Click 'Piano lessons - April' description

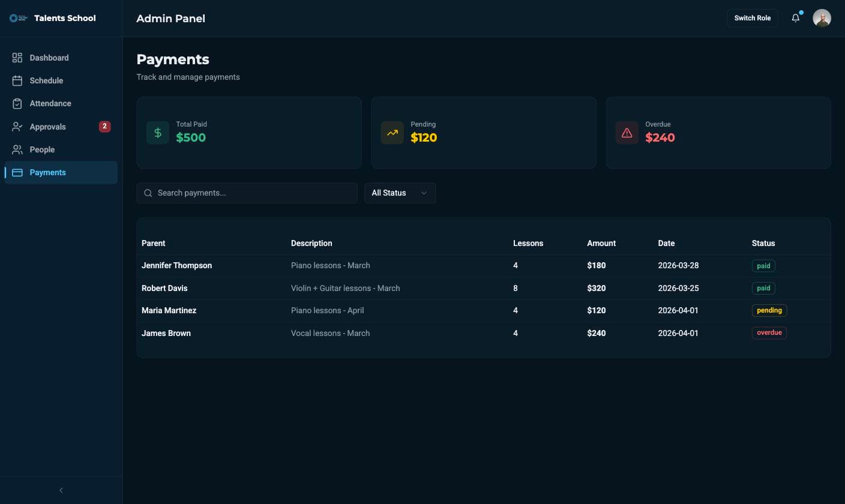click(x=328, y=310)
